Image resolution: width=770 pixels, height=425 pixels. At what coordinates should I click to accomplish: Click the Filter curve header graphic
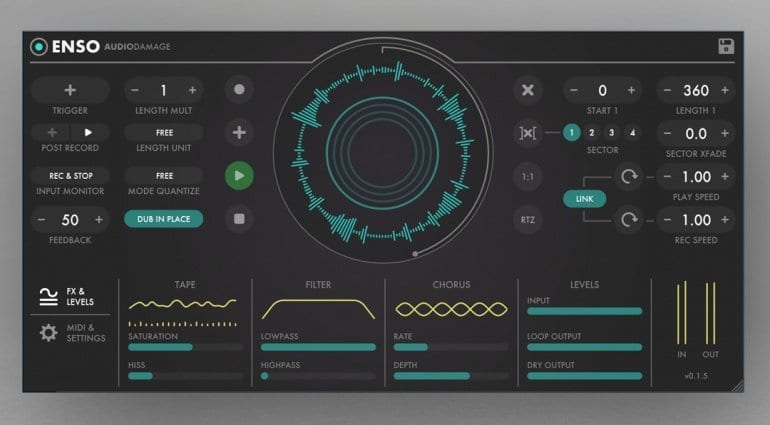point(318,309)
